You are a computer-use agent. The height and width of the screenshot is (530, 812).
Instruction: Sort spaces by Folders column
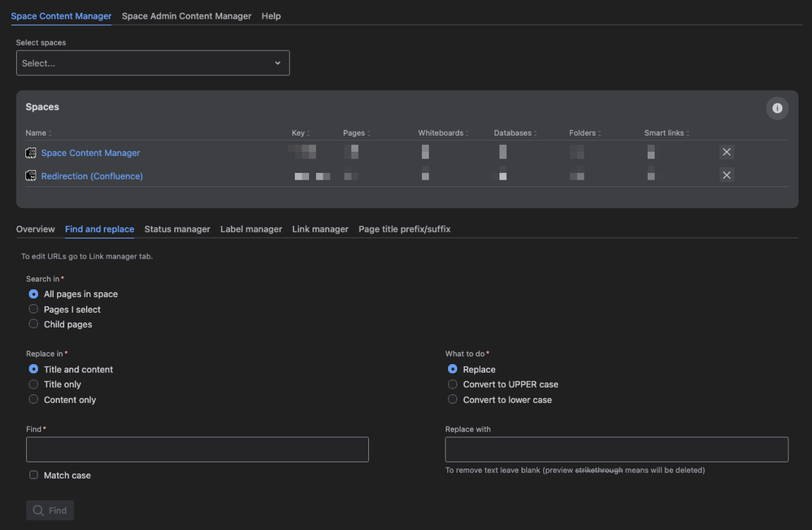(x=584, y=132)
